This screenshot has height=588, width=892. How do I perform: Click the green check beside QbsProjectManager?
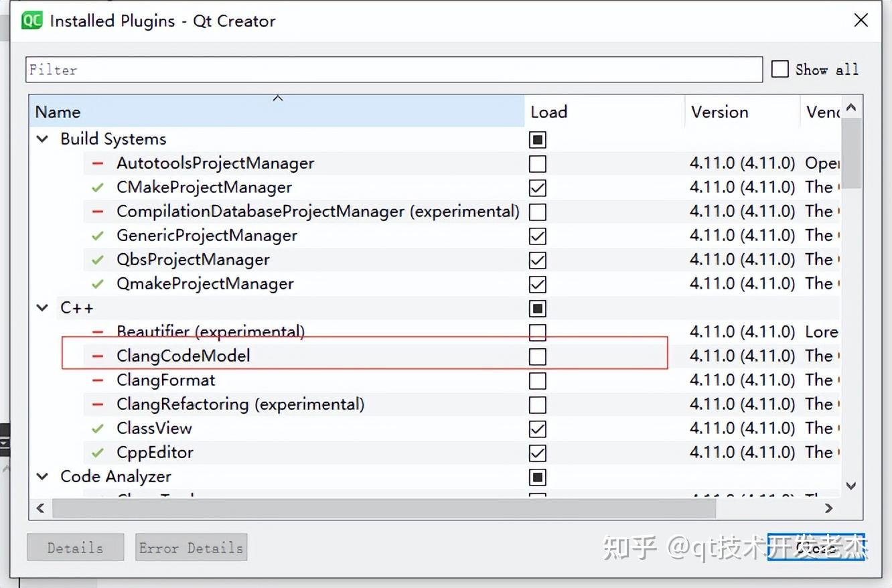pos(97,260)
